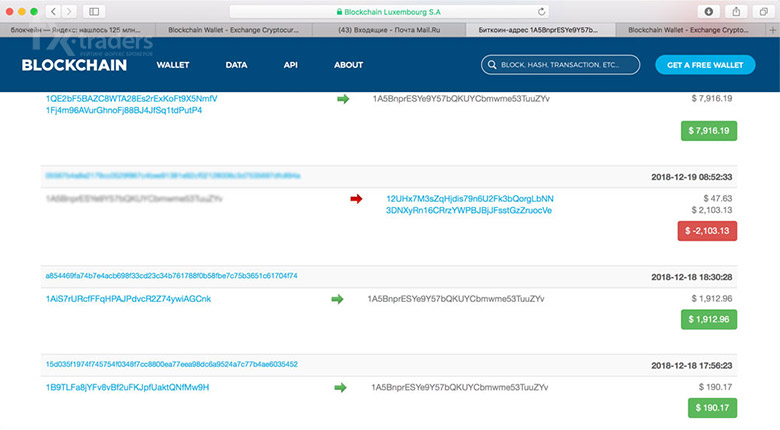Viewport: 780px width, 430px height.
Task: Click the search magnifier icon
Action: click(492, 65)
